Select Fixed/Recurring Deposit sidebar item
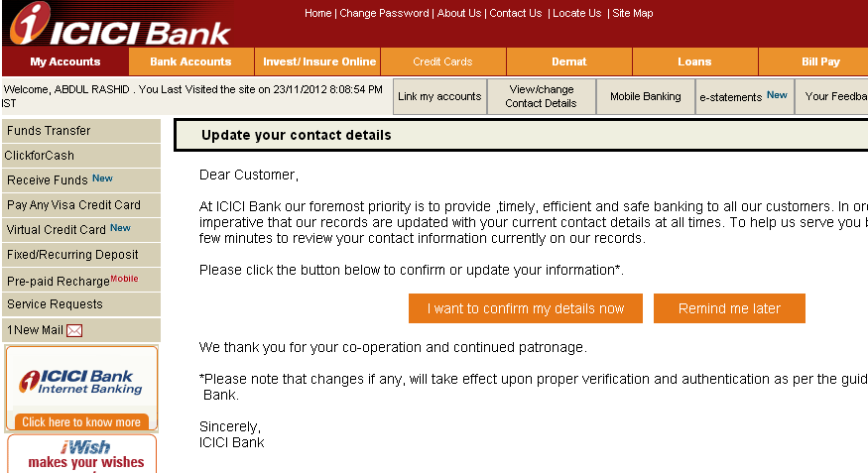The image size is (868, 473). pyautogui.click(x=81, y=255)
